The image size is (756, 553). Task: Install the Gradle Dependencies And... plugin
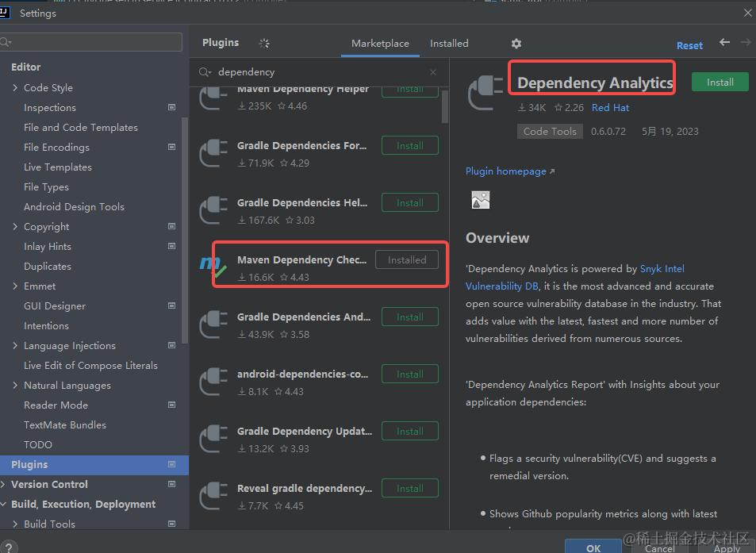pos(410,317)
